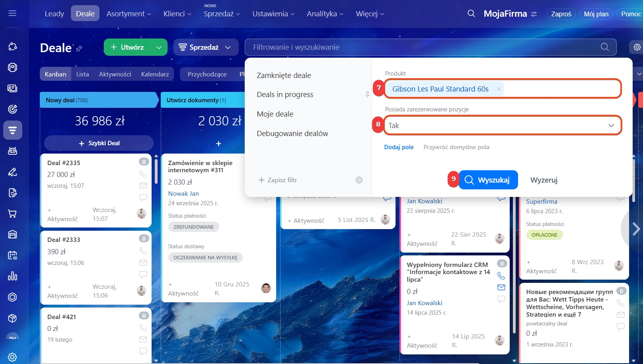Open the CRM funnel icon in the sidebar
This screenshot has width=643, height=364.
point(12,130)
